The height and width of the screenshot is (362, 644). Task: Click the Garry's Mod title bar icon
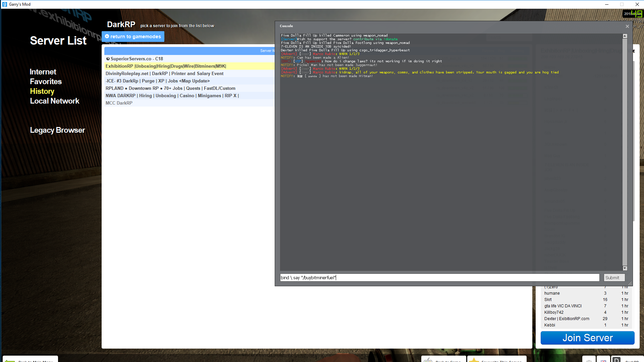click(4, 4)
